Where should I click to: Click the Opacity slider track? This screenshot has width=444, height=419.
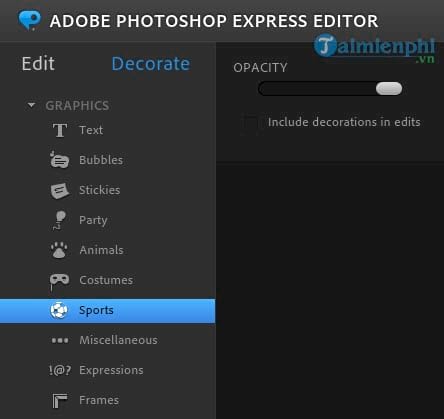[330, 89]
